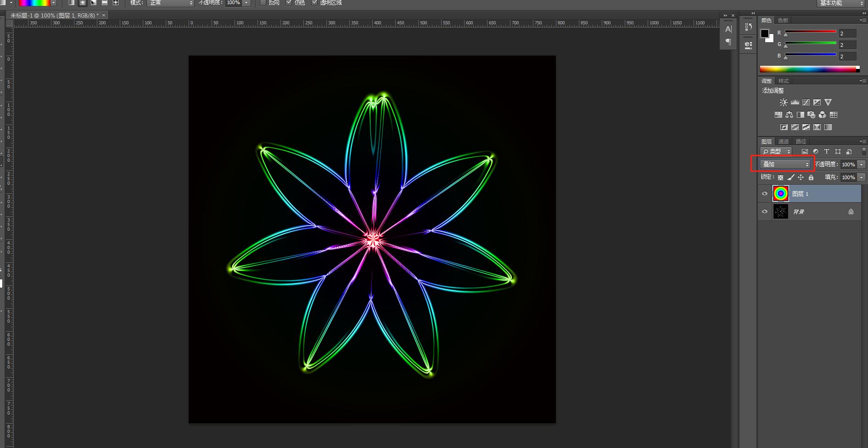Toggle visibility of the 背景 layer
The width and height of the screenshot is (868, 448).
(765, 211)
